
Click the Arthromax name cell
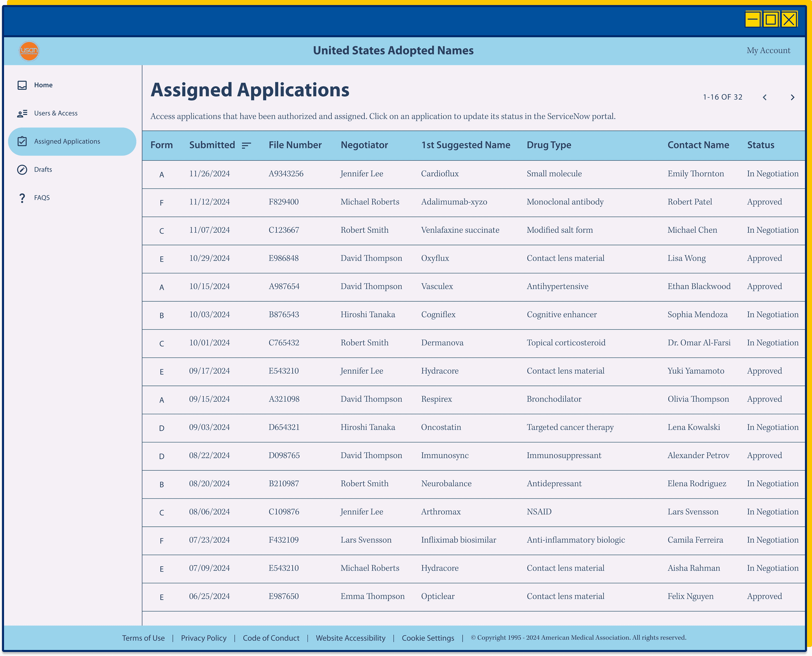(441, 512)
